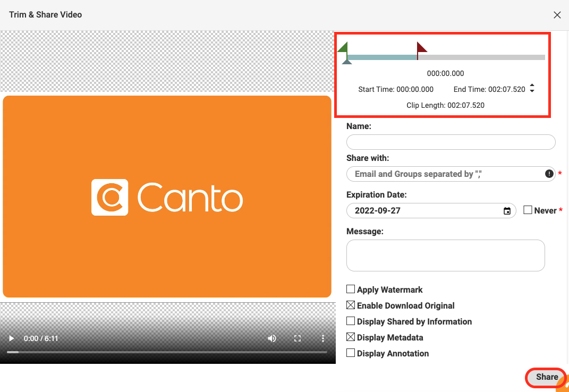The width and height of the screenshot is (569, 392).
Task: Click the End Time stepper arrows
Action: (x=532, y=88)
